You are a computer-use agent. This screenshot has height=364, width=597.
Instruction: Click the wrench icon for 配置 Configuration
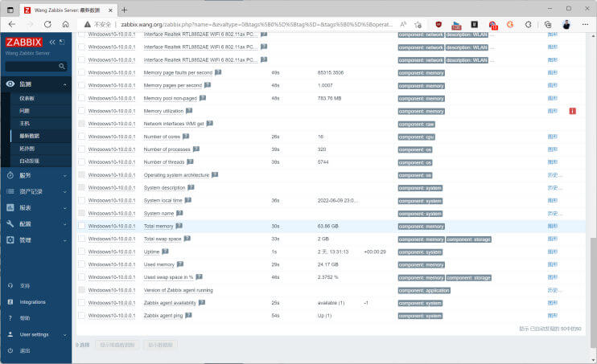pos(10,223)
